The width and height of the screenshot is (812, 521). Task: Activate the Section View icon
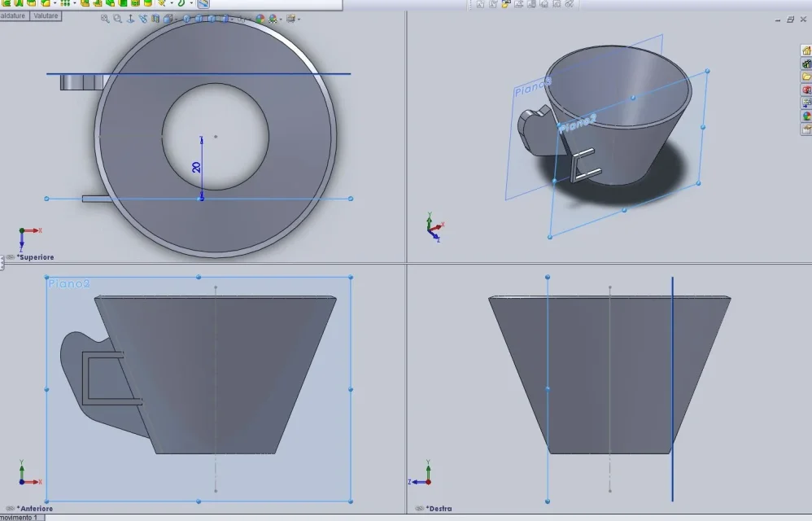point(155,19)
